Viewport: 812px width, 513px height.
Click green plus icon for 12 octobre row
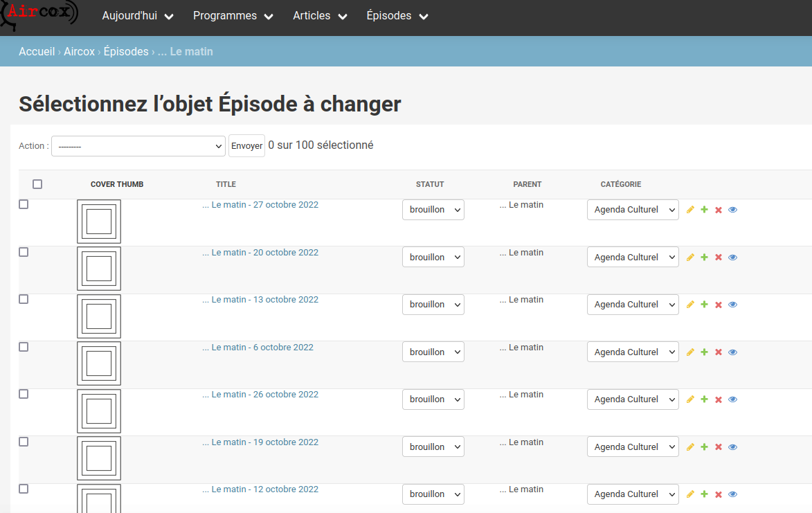pos(704,494)
